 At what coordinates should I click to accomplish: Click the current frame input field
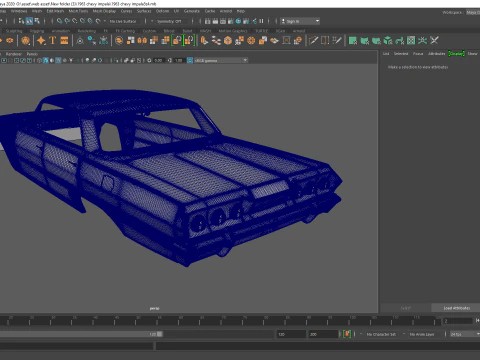tap(457, 321)
